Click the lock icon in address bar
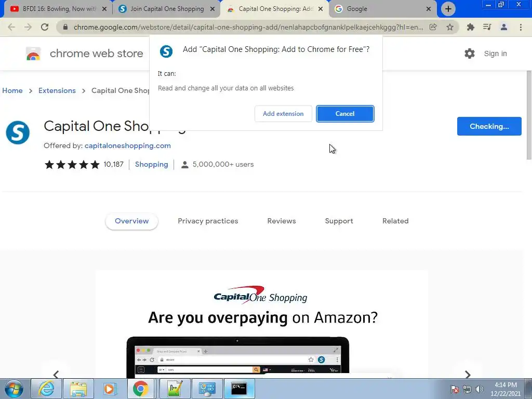Image resolution: width=532 pixels, height=399 pixels. pyautogui.click(x=65, y=27)
